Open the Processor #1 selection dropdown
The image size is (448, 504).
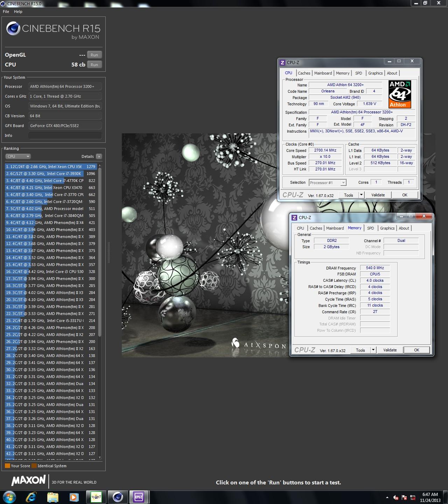[x=328, y=183]
